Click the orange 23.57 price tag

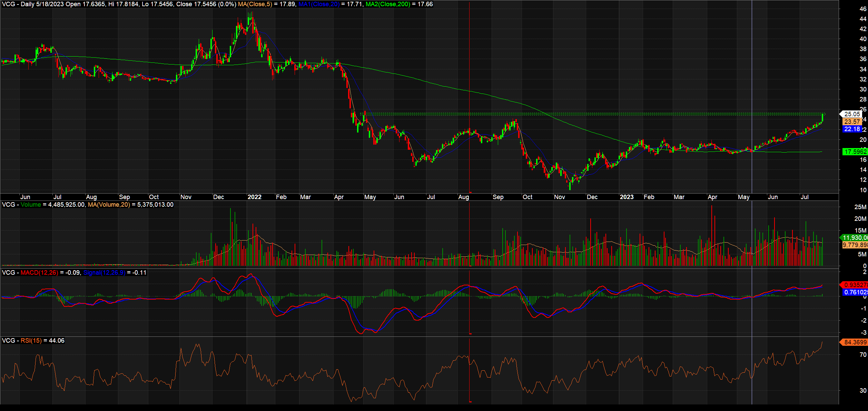coord(852,121)
